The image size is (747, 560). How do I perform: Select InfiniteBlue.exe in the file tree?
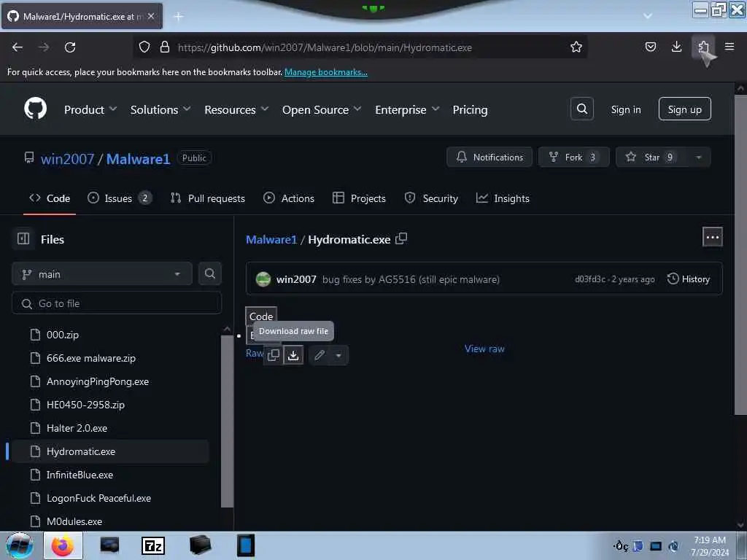pyautogui.click(x=80, y=475)
